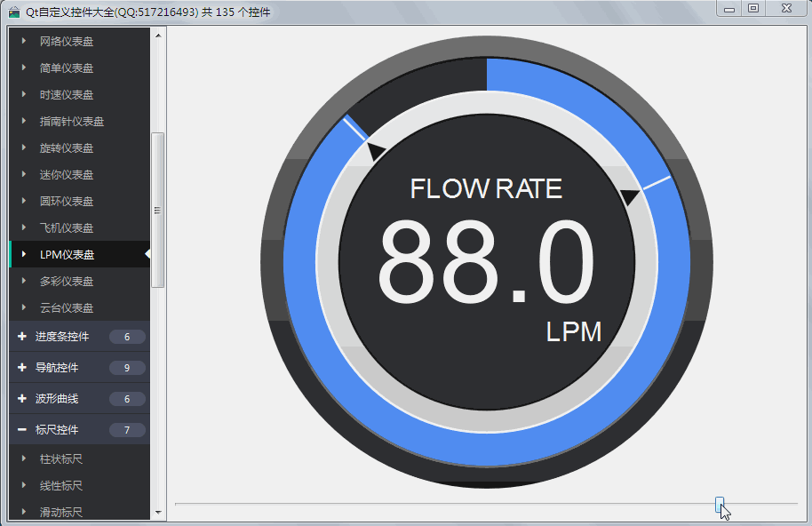The height and width of the screenshot is (526, 812).
Task: Expand the 导航控件 group
Action: point(57,368)
